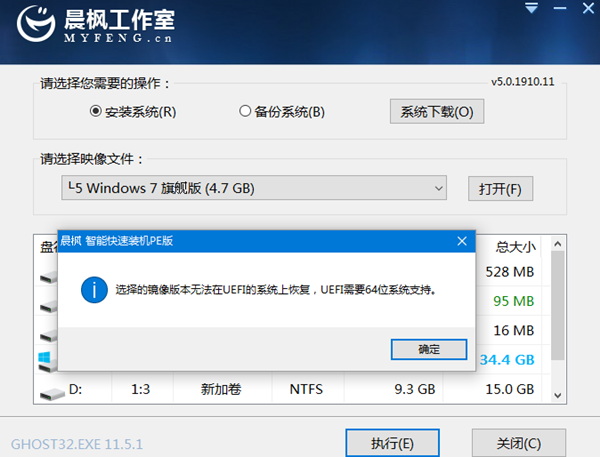Click the 关闭(C) button

point(519,442)
